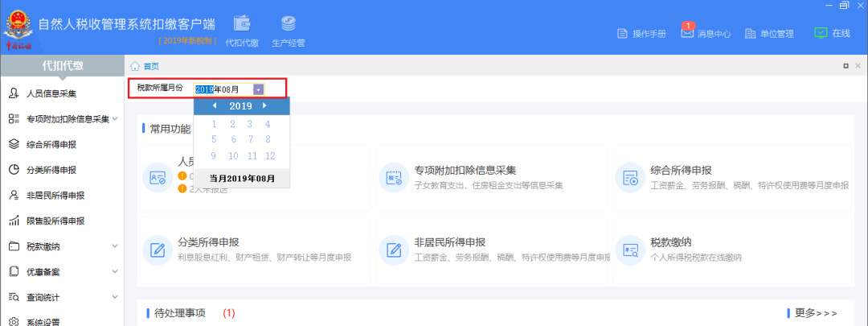Click the 代扣代缴 sidebar header
Screen dimensions: 868x326
(x=62, y=66)
